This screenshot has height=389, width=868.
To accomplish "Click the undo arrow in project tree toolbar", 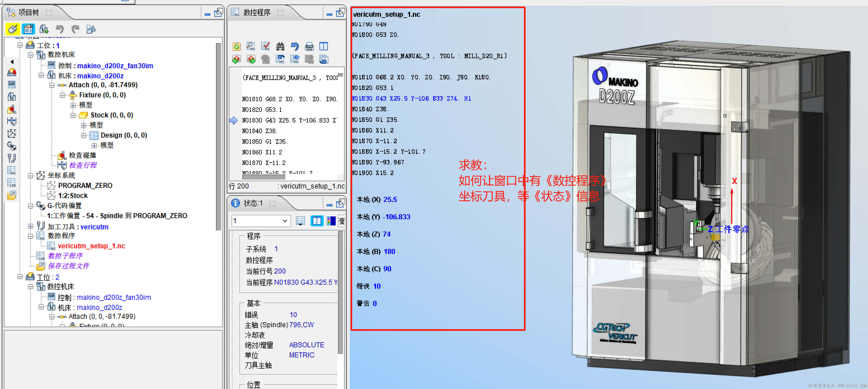I will click(60, 29).
